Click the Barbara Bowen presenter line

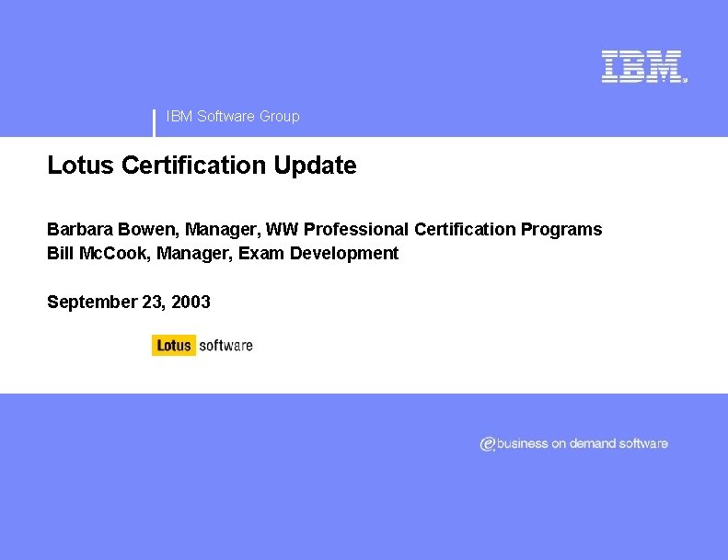(x=325, y=229)
